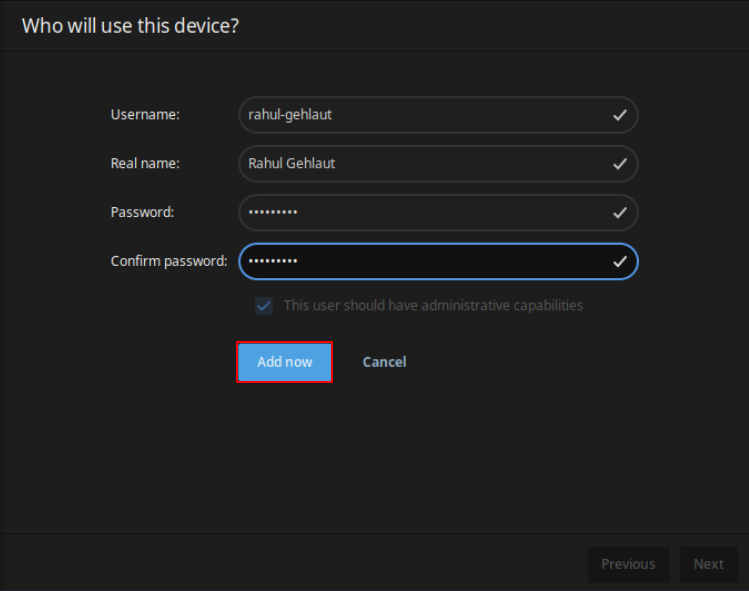Select the Password input field
Screen dimensions: 749x591
(x=438, y=213)
